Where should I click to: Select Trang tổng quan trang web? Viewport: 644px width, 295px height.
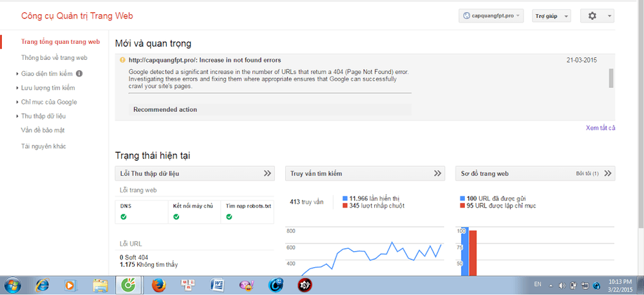point(61,41)
